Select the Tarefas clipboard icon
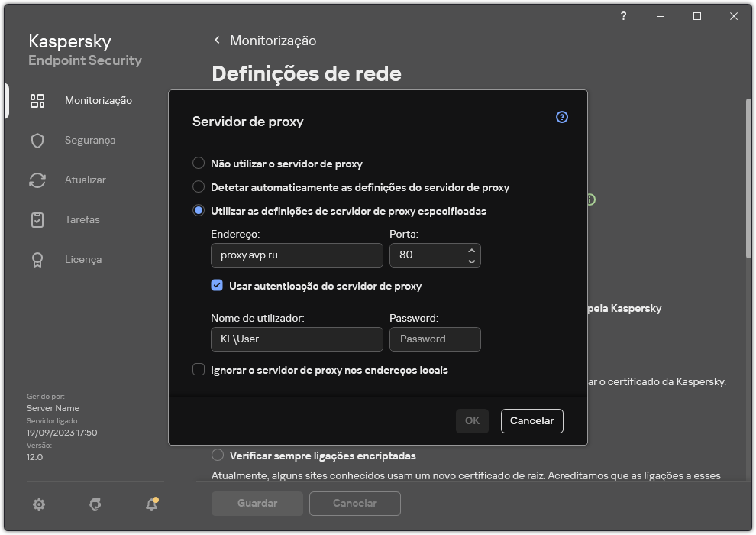The image size is (756, 535). 37,219
